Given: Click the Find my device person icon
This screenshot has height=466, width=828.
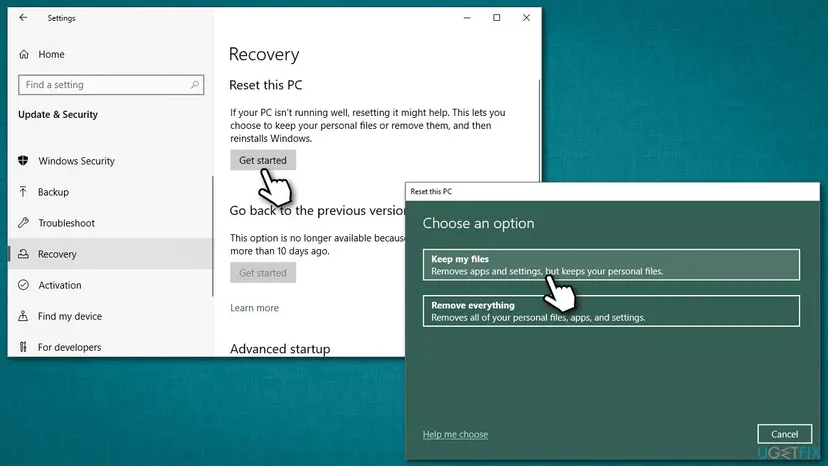Looking at the screenshot, I should coord(23,316).
